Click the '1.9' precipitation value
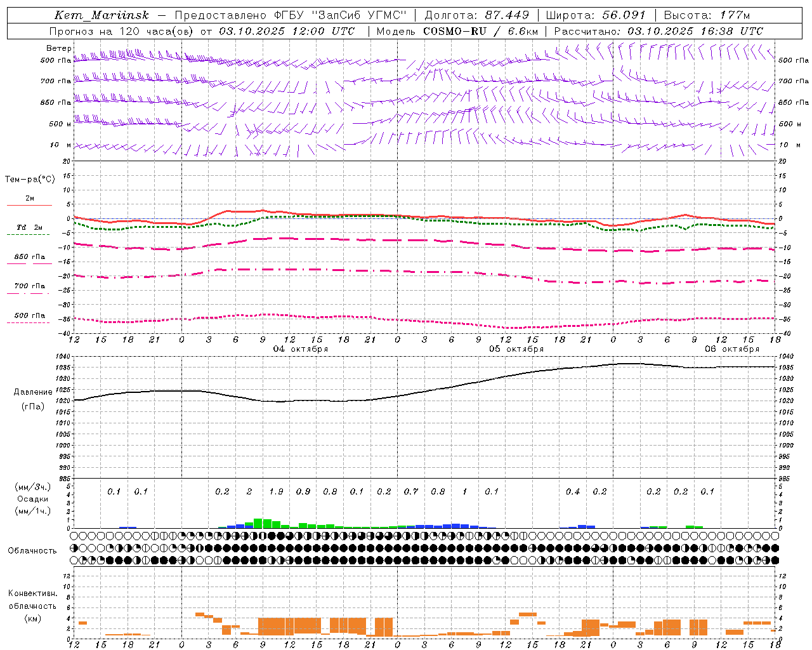The image size is (812, 650). [276, 491]
